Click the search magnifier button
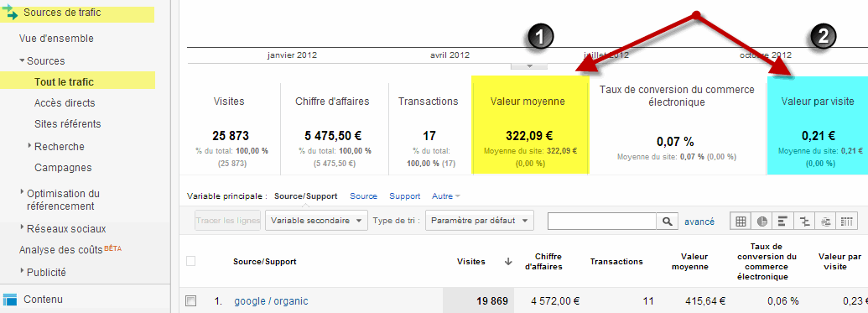 (x=667, y=221)
